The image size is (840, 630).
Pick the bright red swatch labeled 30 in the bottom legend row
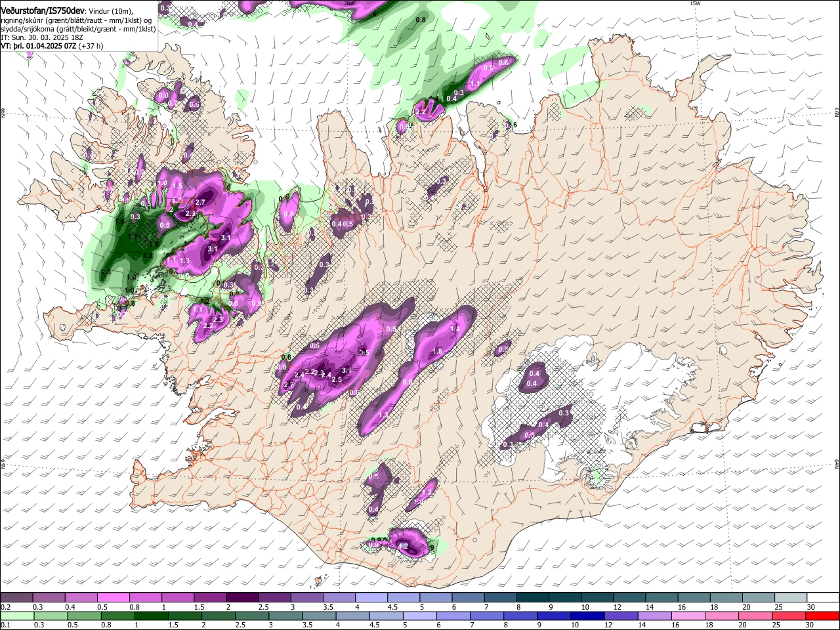(x=823, y=616)
